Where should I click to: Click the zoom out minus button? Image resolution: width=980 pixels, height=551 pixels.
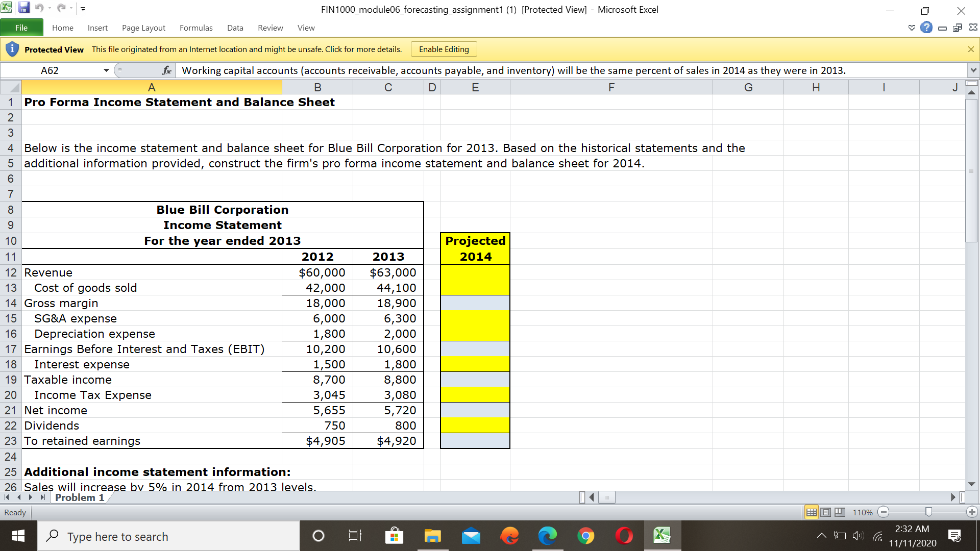(884, 512)
